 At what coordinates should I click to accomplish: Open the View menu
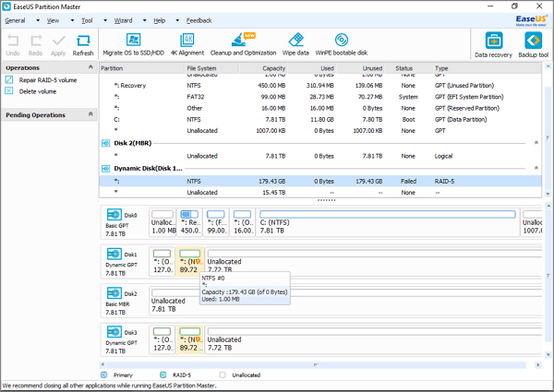pyautogui.click(x=53, y=20)
